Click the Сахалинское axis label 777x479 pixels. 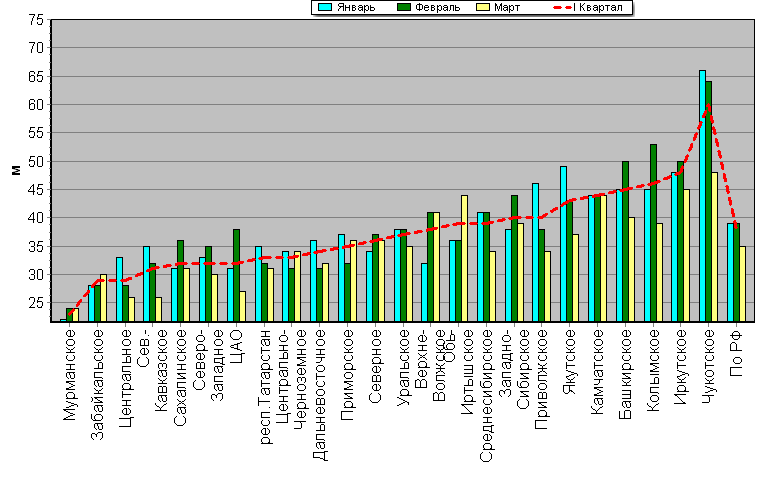[x=180, y=378]
